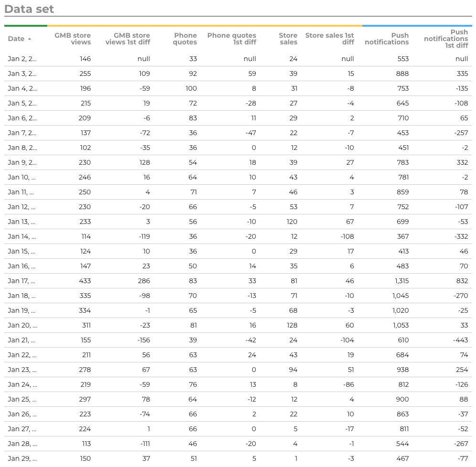This screenshot has width=476, height=467.
Task: Sort by Phone quotes 1st diff header
Action: (x=232, y=39)
